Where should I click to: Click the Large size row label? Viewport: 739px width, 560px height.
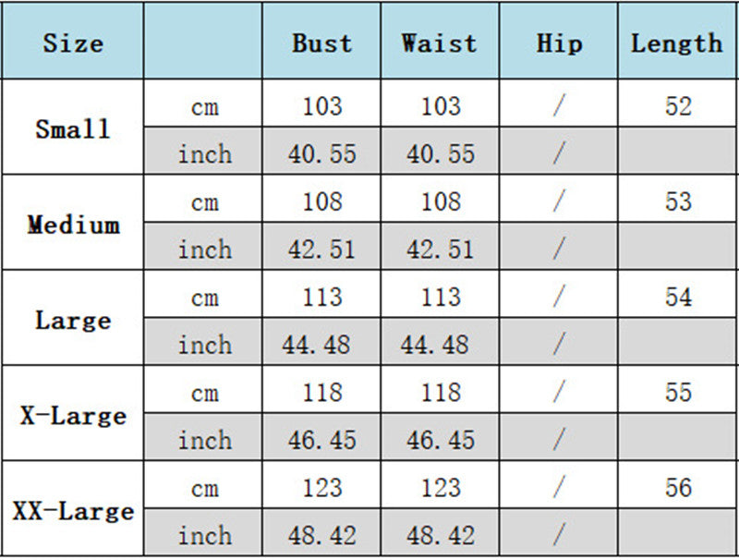[x=73, y=321]
